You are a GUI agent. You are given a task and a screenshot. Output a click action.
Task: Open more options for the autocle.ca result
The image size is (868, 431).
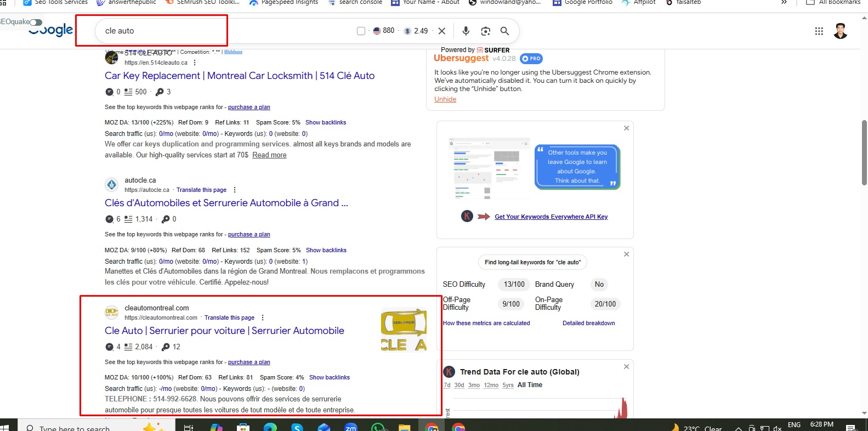pyautogui.click(x=235, y=190)
